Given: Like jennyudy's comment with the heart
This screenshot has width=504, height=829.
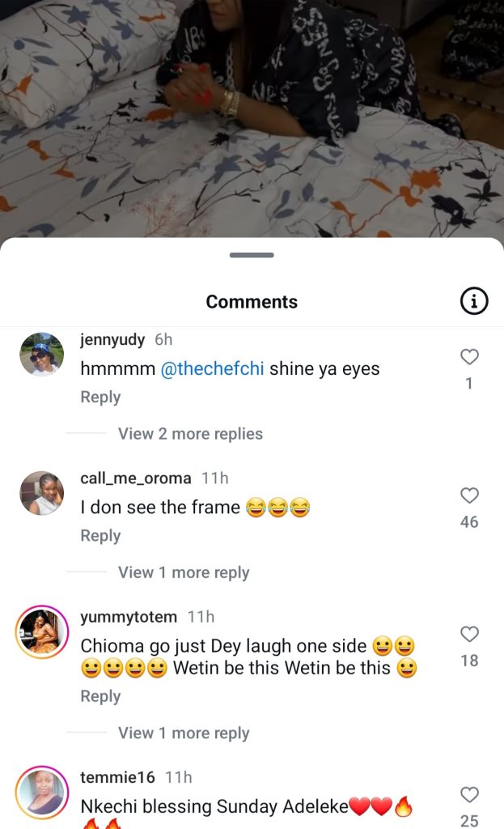Looking at the screenshot, I should [469, 357].
